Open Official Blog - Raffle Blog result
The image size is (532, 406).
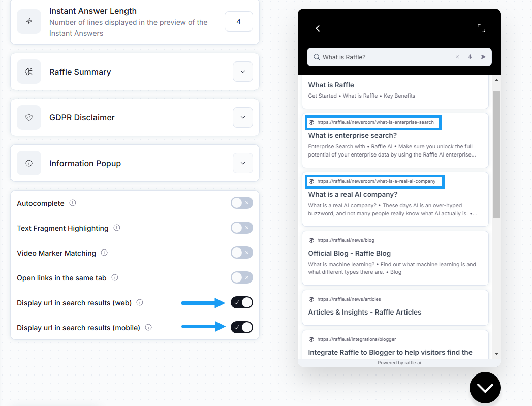tap(349, 254)
